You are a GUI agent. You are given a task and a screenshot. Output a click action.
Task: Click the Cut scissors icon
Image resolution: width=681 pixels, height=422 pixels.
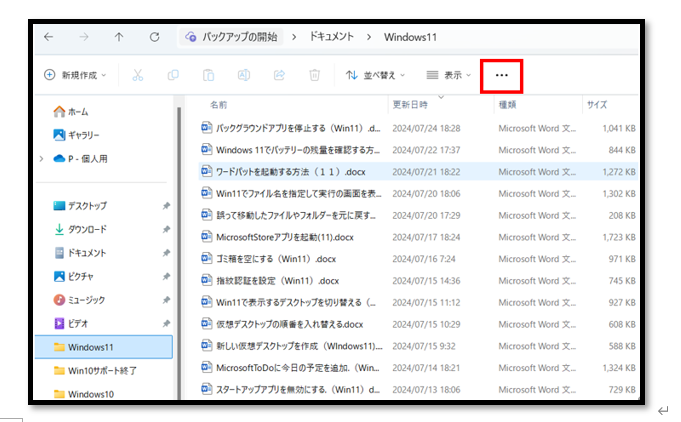pyautogui.click(x=138, y=75)
